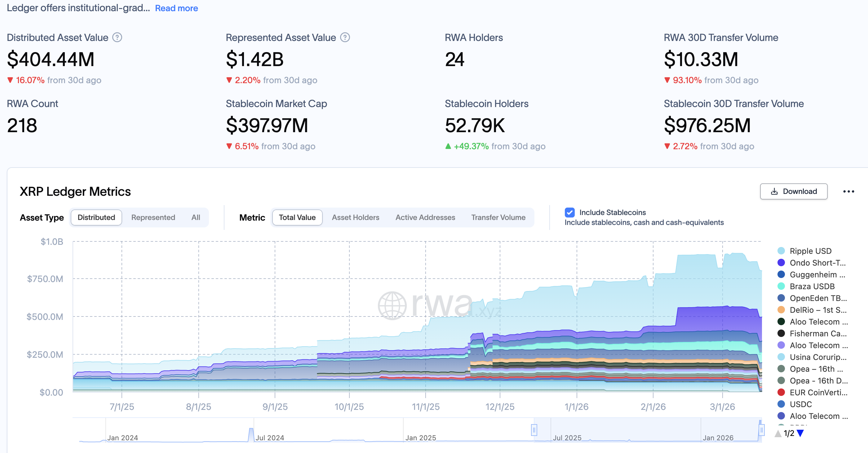Uncheck the Include Stablecoins checkbox
Screen dimensions: 868x453
[x=569, y=213]
